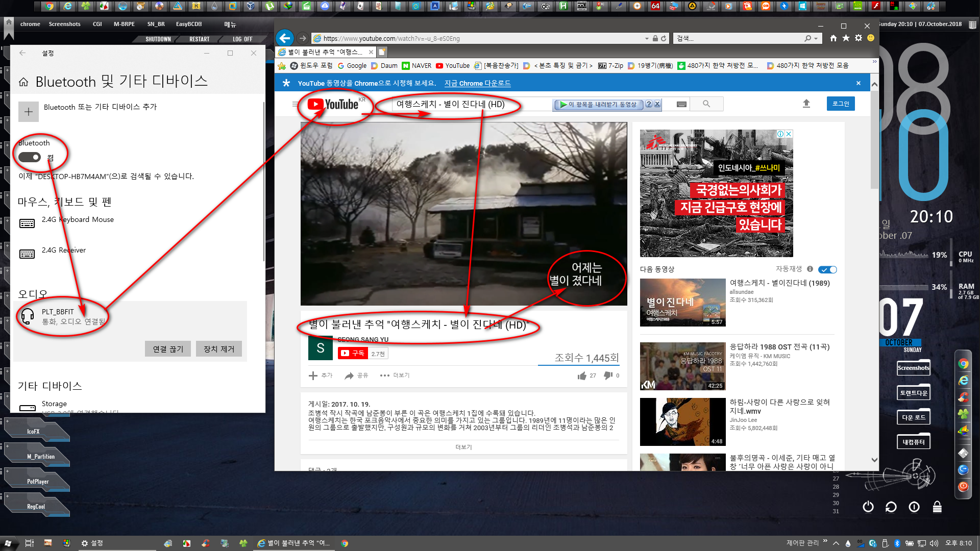Open Daum favorites bar link
Image resolution: width=980 pixels, height=551 pixels.
(384, 66)
